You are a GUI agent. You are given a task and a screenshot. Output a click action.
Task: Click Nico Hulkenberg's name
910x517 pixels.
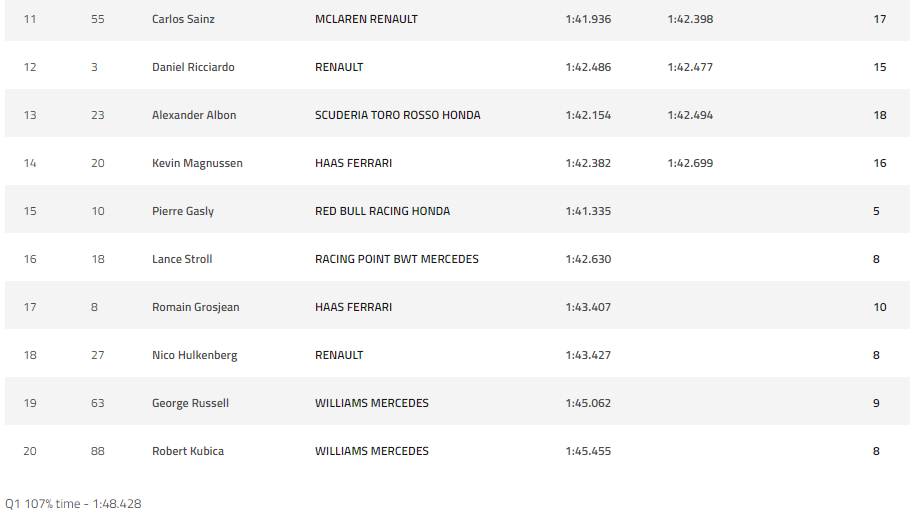coord(194,355)
